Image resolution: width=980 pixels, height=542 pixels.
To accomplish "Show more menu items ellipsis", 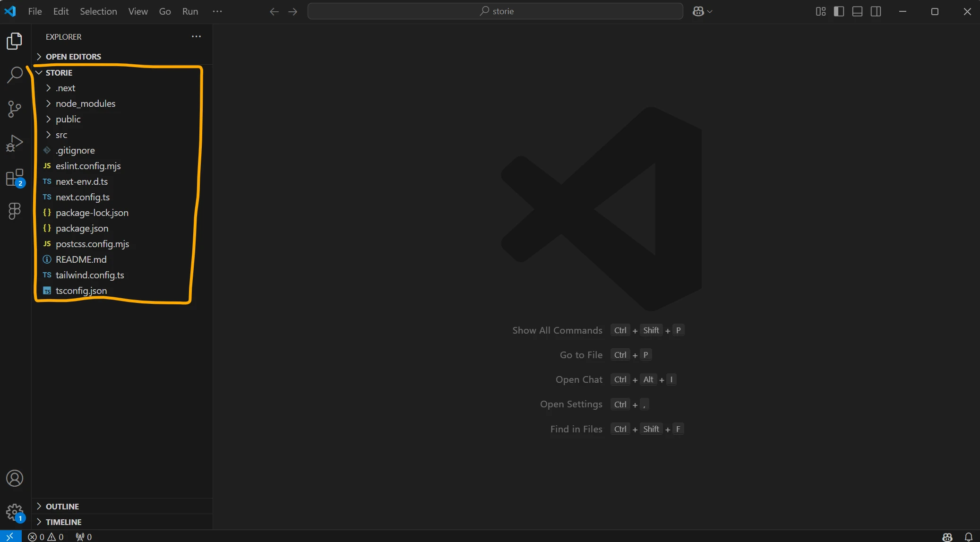I will [217, 11].
